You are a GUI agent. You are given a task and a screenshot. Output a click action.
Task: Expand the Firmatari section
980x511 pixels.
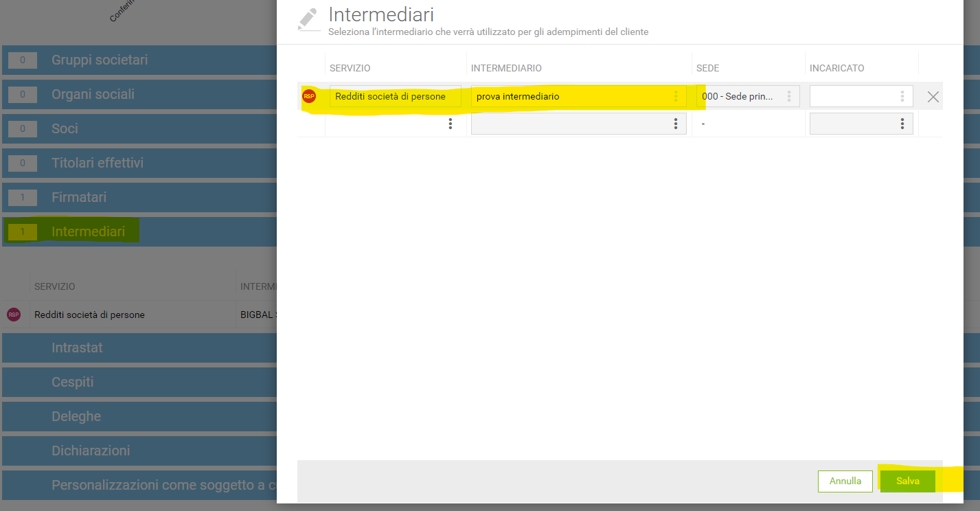tap(139, 198)
